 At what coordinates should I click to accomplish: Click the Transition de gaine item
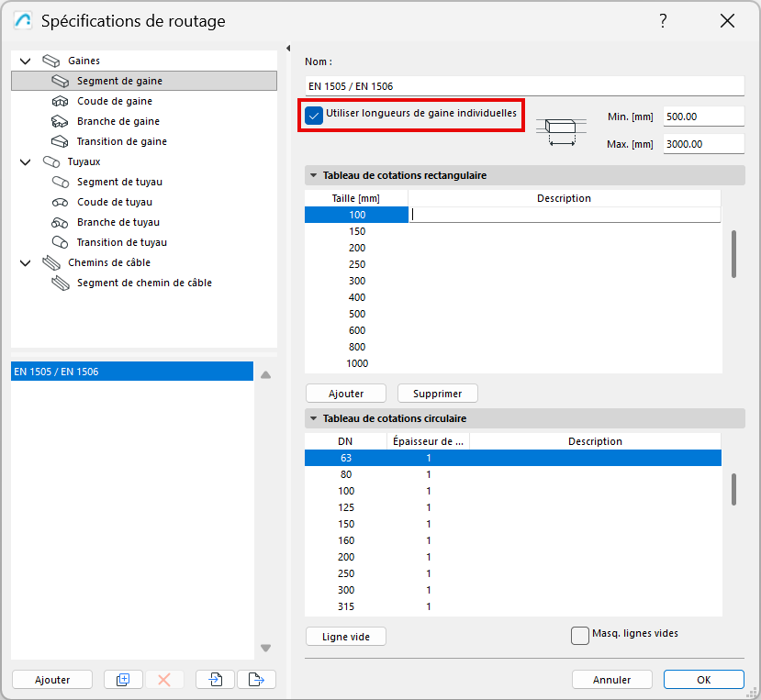(x=121, y=141)
